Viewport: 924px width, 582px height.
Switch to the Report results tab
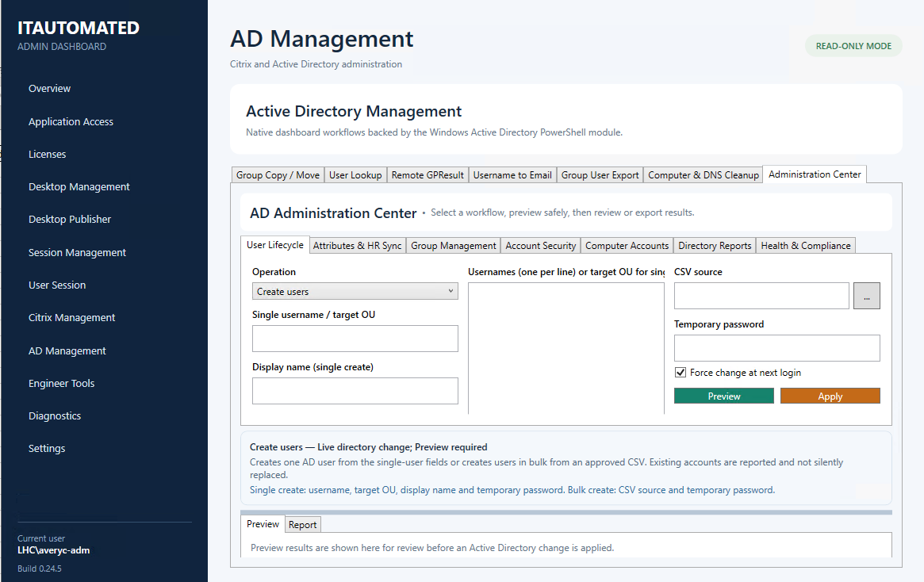[302, 524]
